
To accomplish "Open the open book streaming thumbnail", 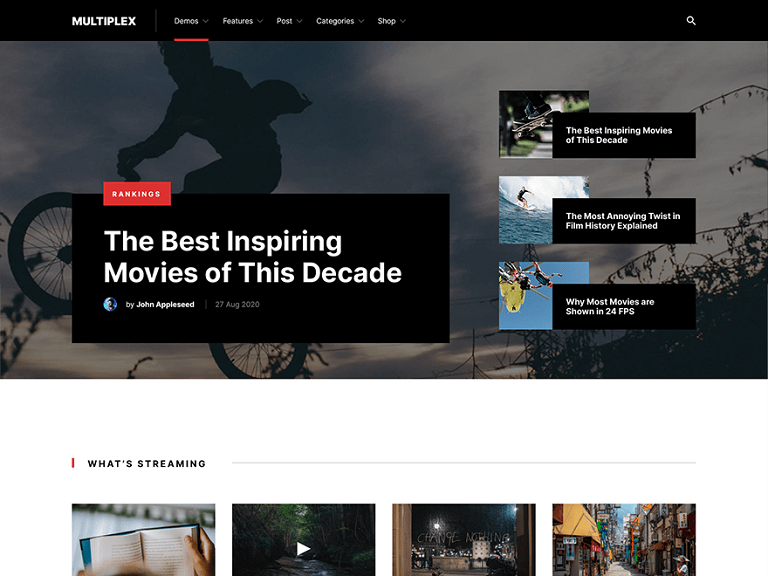I will [x=143, y=540].
